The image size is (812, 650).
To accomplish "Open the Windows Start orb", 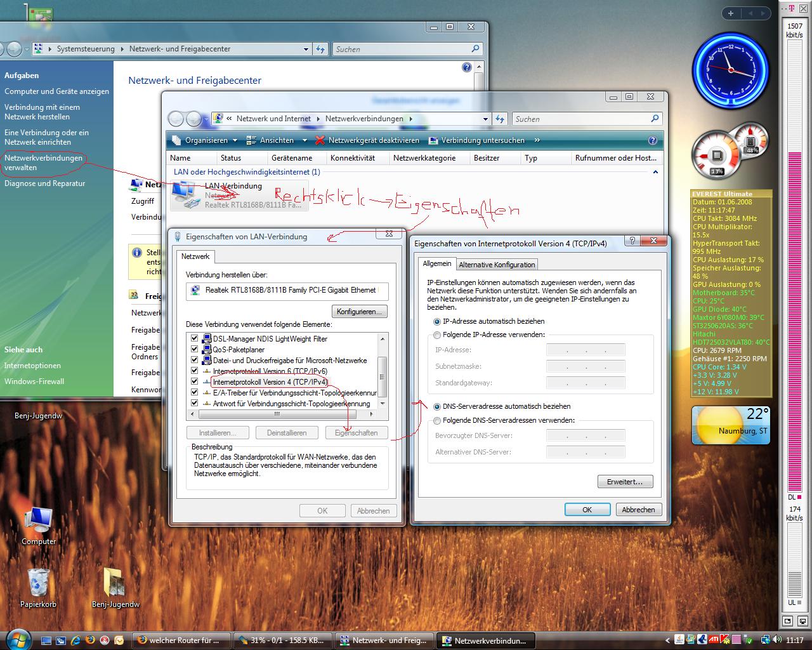I will (x=17, y=639).
